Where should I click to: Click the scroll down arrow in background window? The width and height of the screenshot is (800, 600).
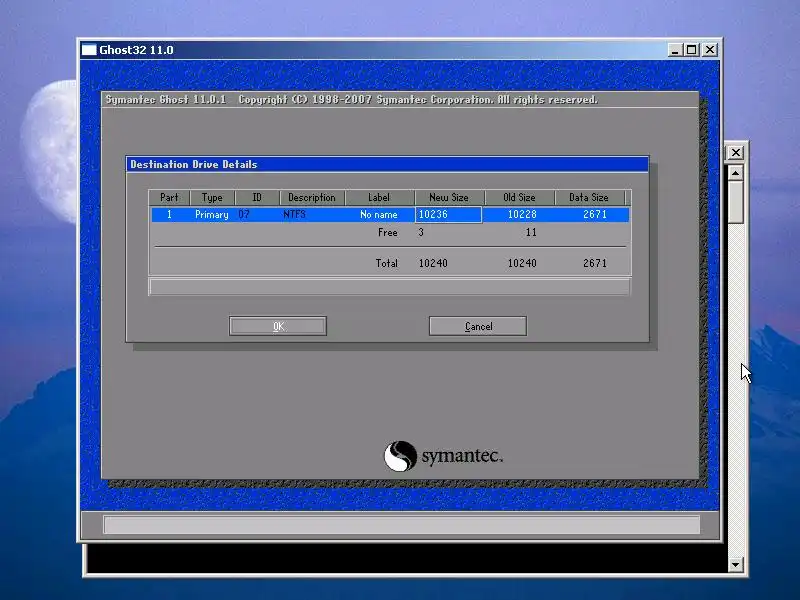pyautogui.click(x=735, y=564)
